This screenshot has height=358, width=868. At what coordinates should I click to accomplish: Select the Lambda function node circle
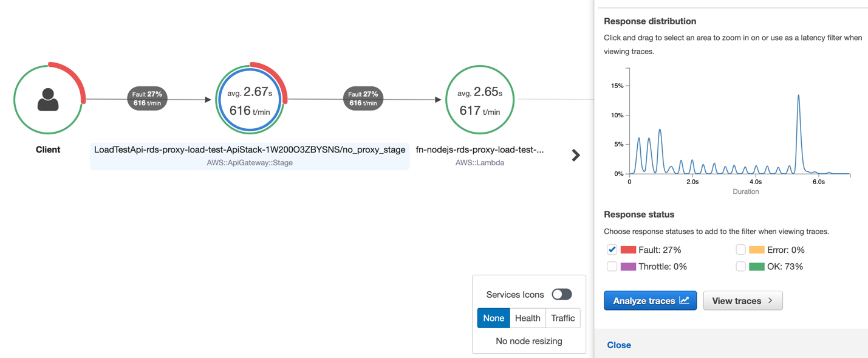[x=480, y=100]
